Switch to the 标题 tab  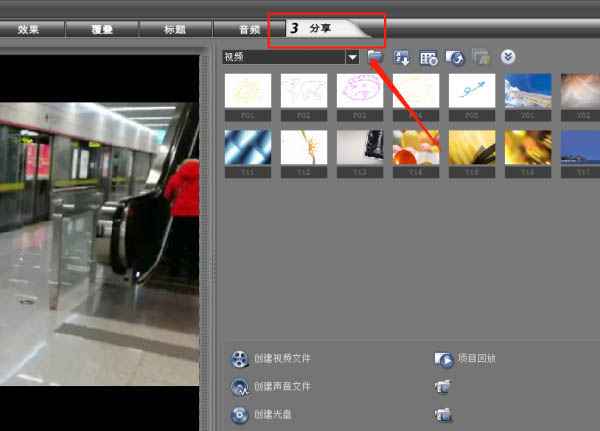tap(175, 29)
